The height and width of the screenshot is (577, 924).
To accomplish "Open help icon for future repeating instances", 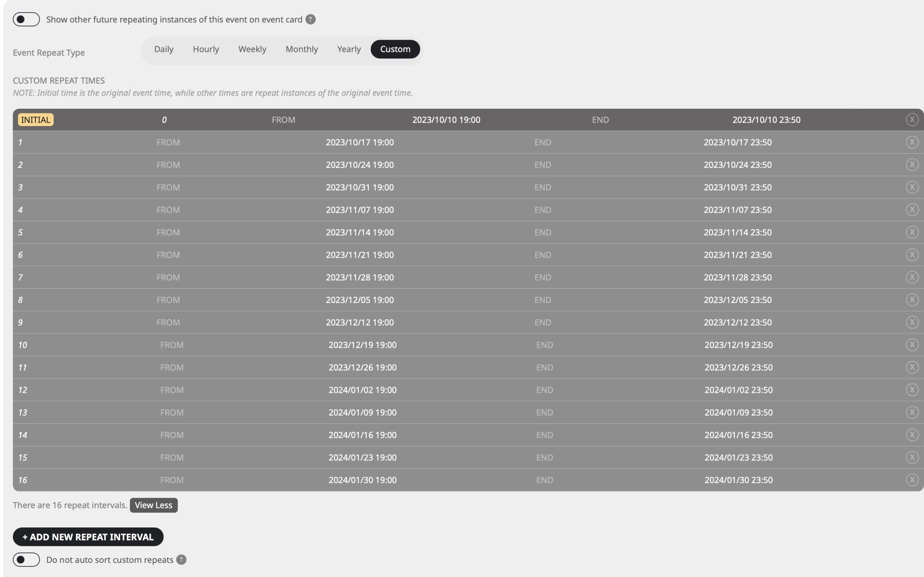I will coord(310,19).
